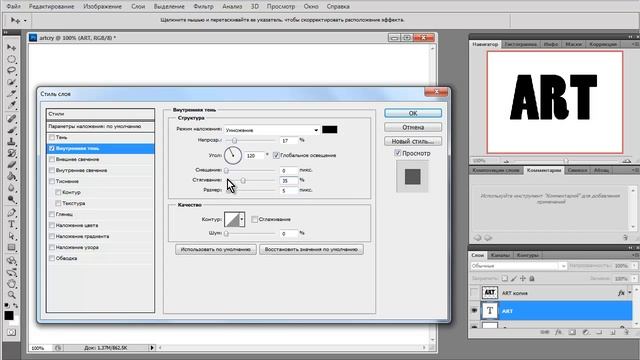
Task: Uncheck the Внутренняя тень checkbox
Action: coord(52,149)
